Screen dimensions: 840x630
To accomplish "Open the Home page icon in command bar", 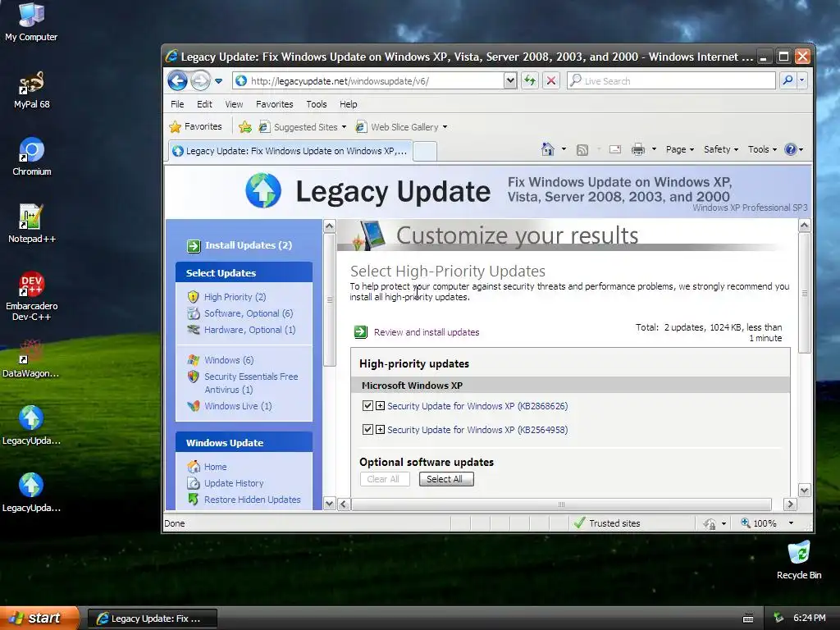I will [547, 149].
